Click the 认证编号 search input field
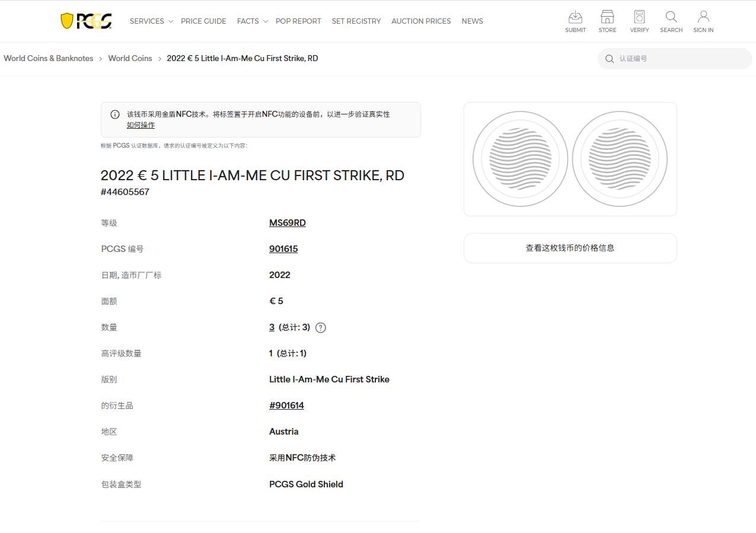756x533 pixels. 674,58
